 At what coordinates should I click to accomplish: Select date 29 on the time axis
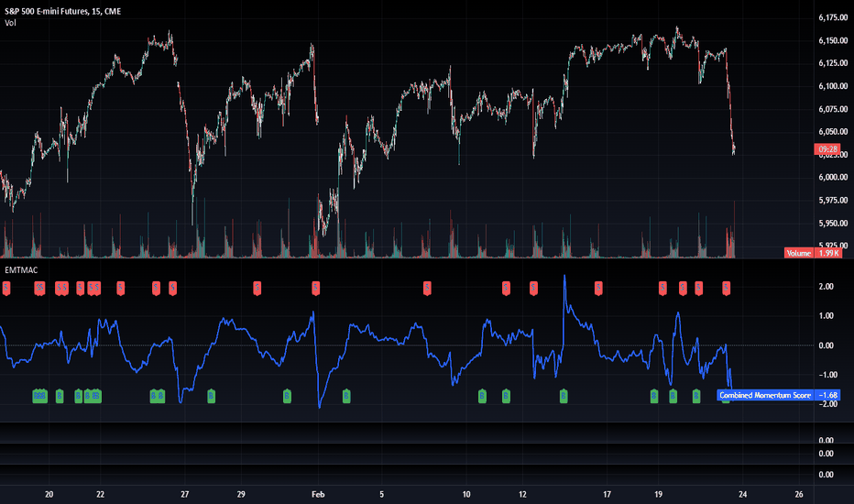[x=241, y=494]
